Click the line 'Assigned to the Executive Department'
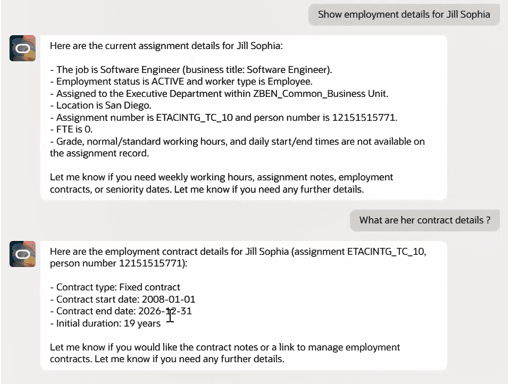The height and width of the screenshot is (389, 508). pos(219,94)
